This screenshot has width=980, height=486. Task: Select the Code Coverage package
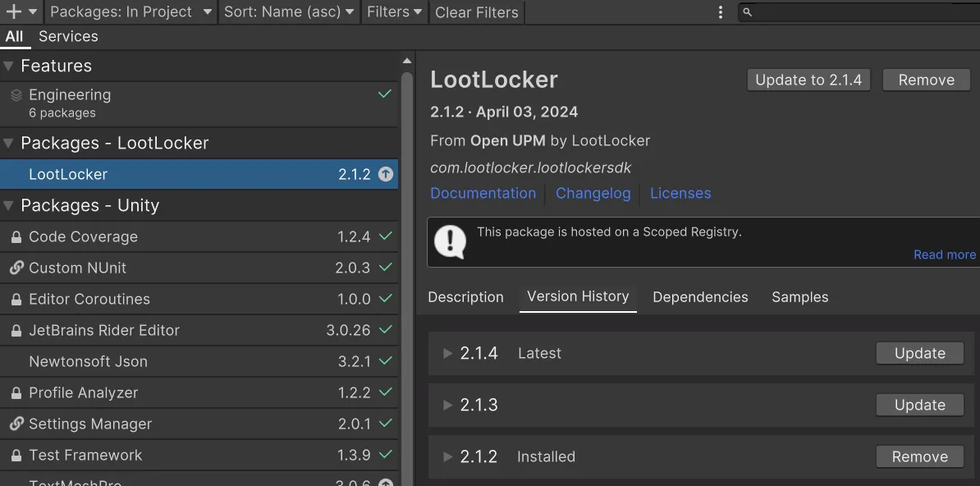(199, 237)
